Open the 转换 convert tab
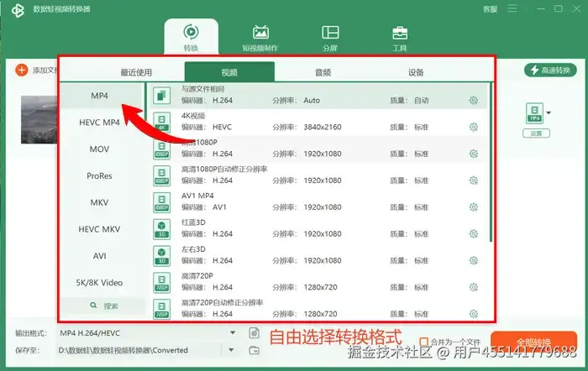 (192, 38)
